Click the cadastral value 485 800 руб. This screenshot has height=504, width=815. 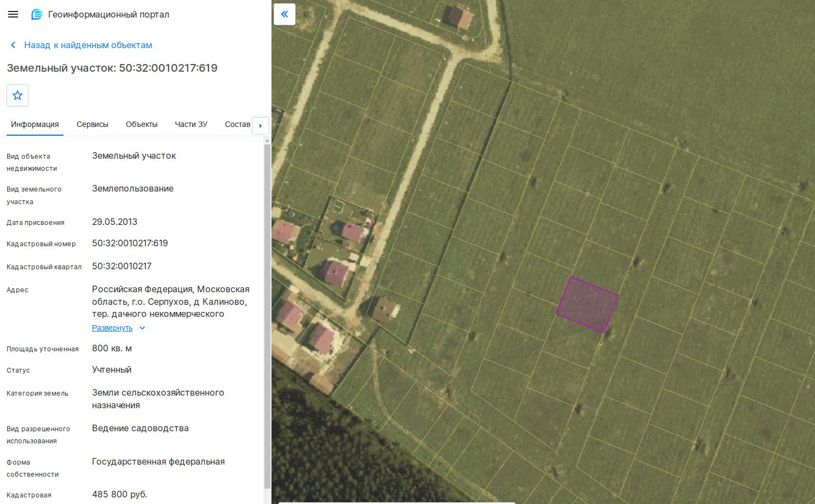click(120, 494)
